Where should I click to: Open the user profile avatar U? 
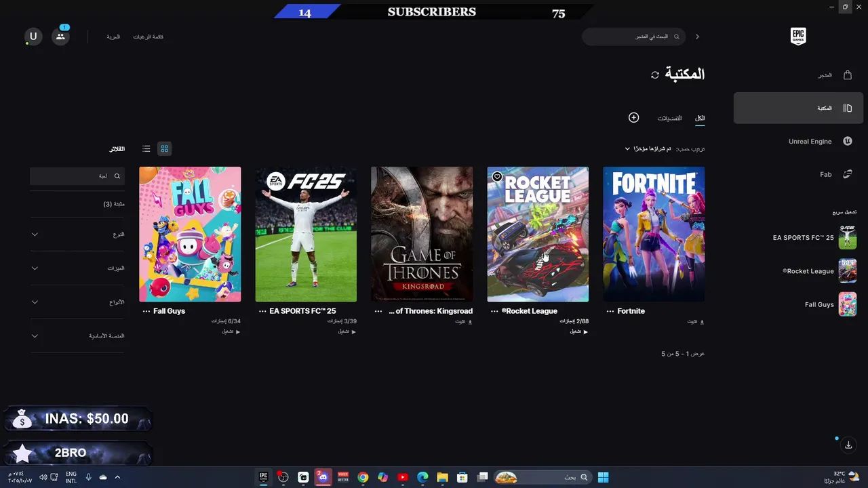pos(33,36)
